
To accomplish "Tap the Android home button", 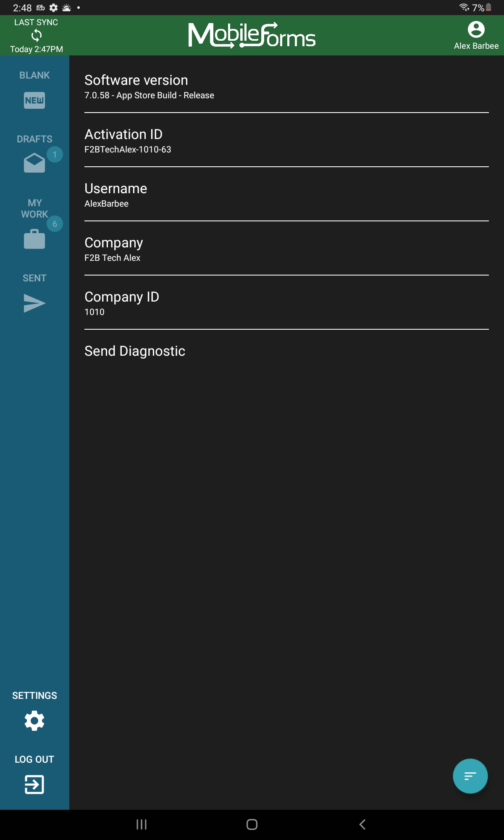I will point(252,824).
